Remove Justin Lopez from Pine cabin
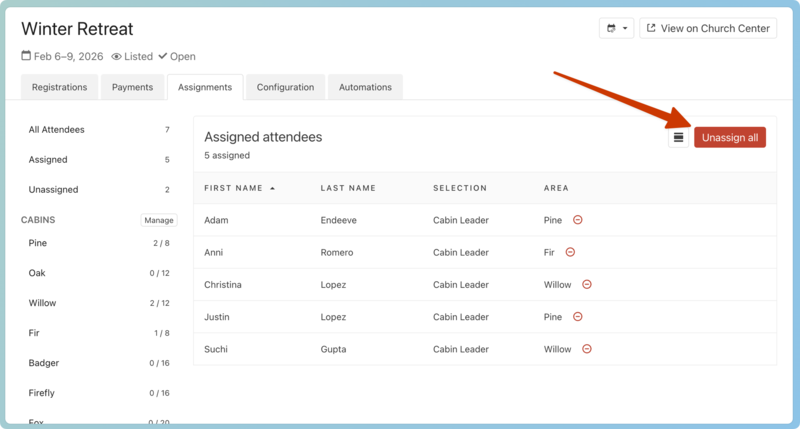 click(578, 317)
